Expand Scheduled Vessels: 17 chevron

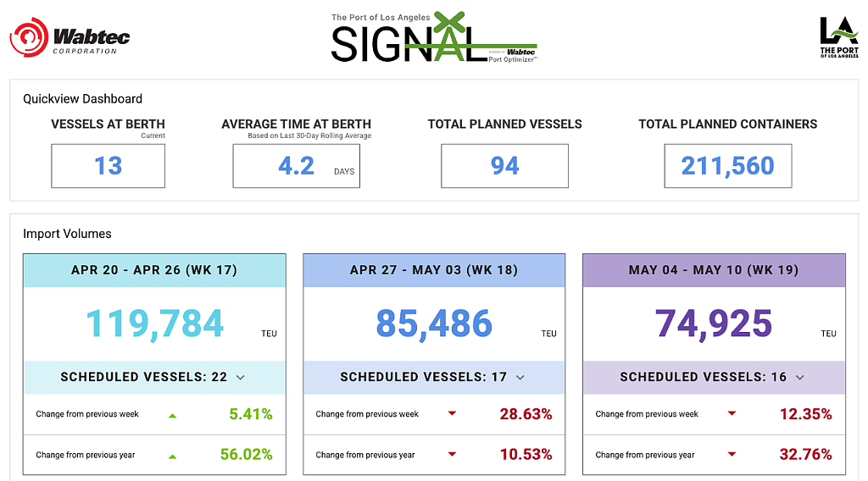click(520, 378)
